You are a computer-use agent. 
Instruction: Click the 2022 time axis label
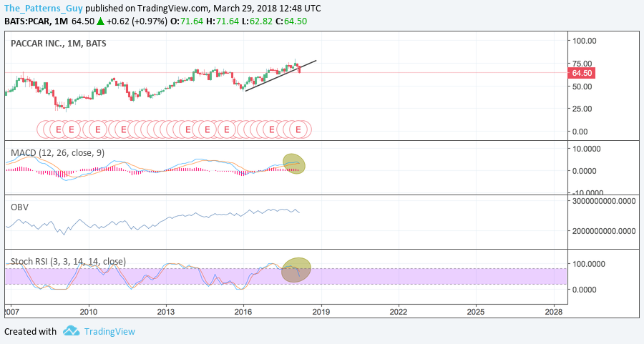click(399, 312)
